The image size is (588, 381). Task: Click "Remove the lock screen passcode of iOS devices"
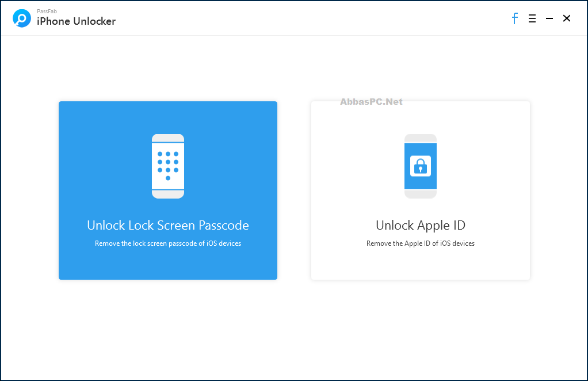click(x=168, y=243)
